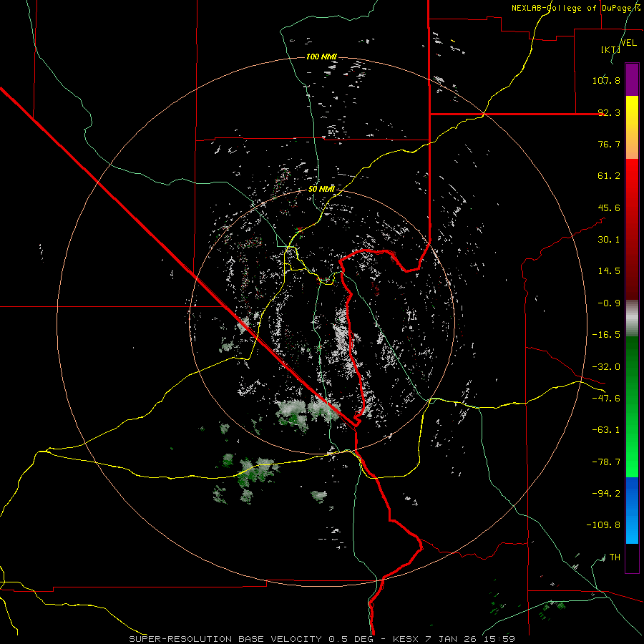644x644 pixels.
Task: Click the 100 NMI range ring label
Action: point(321,57)
